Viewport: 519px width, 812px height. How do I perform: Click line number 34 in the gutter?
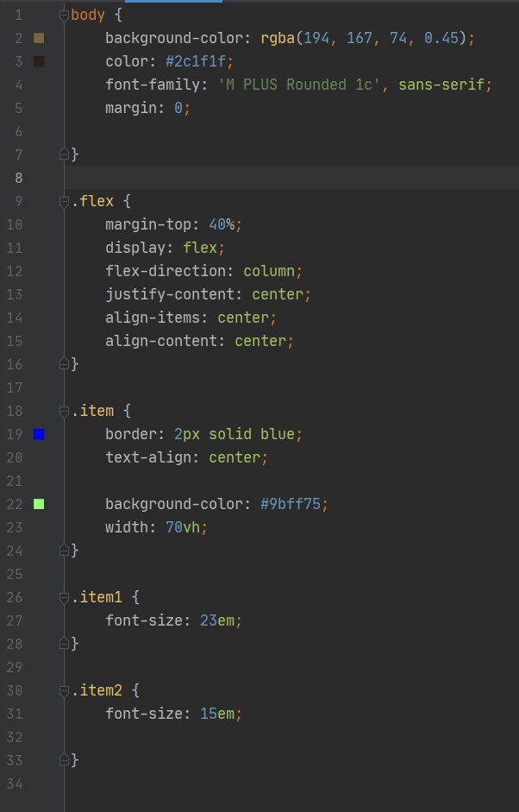click(x=15, y=784)
